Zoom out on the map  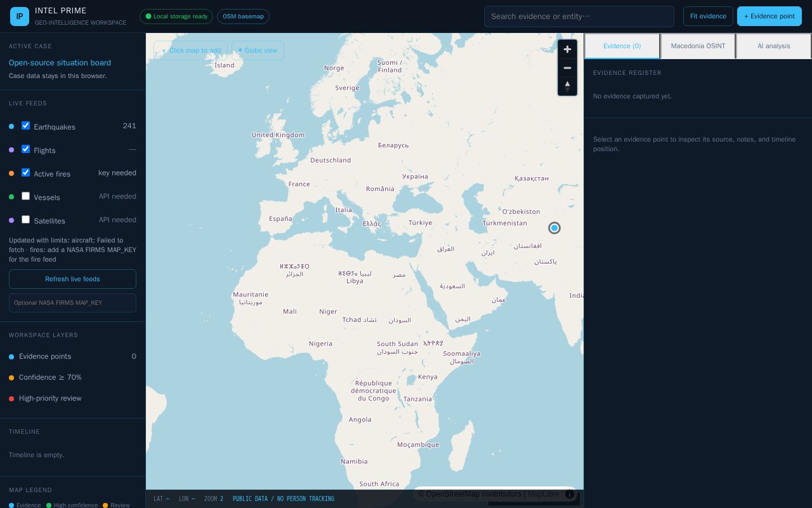(x=567, y=68)
